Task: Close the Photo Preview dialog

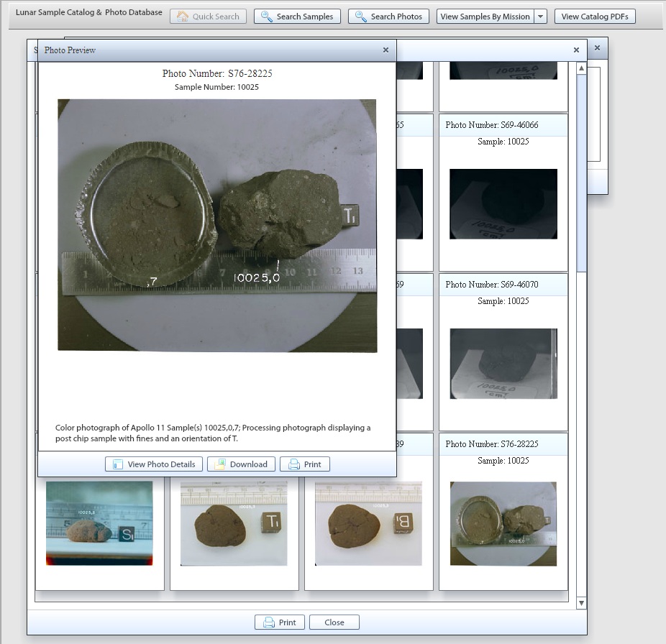Action: point(386,50)
